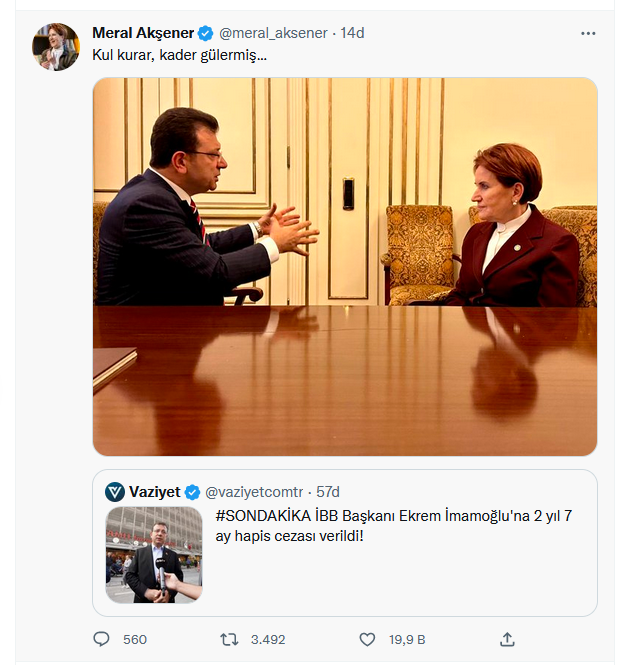Viewport: 630px width, 665px height.
Task: Open the main meeting photo
Action: pos(345,267)
